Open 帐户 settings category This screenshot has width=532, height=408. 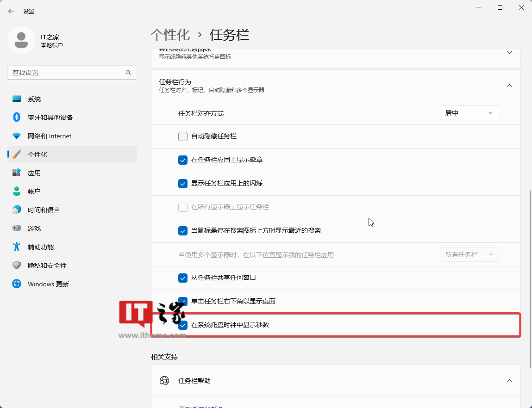click(72, 191)
